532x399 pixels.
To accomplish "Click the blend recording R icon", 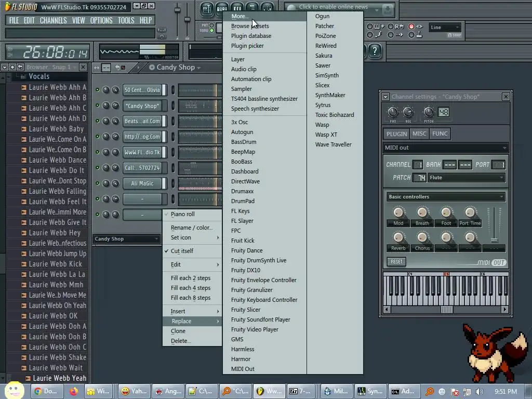I will coord(400,26).
